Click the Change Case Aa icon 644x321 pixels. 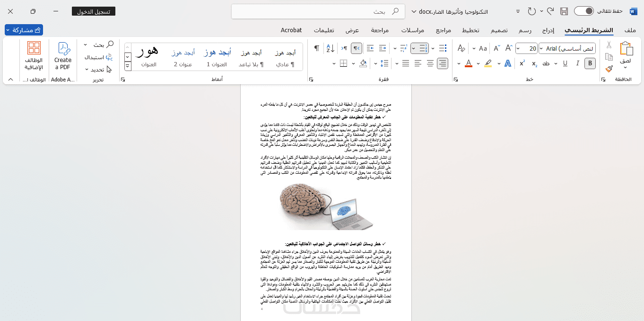coord(483,48)
